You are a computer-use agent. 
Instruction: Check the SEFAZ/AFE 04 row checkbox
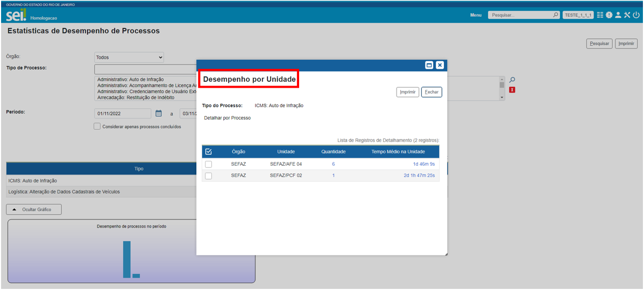point(209,164)
